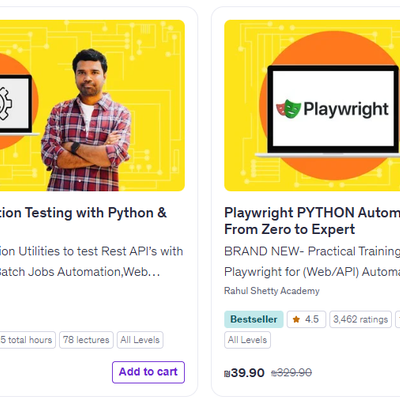Open the instructor photo course thumbnail
Screen dimensions: 400x400
tap(92, 105)
